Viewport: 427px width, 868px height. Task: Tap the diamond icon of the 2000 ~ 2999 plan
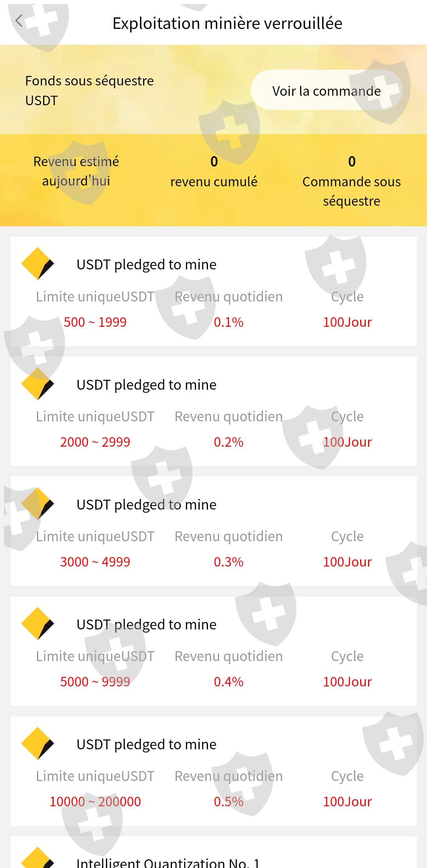click(x=37, y=384)
